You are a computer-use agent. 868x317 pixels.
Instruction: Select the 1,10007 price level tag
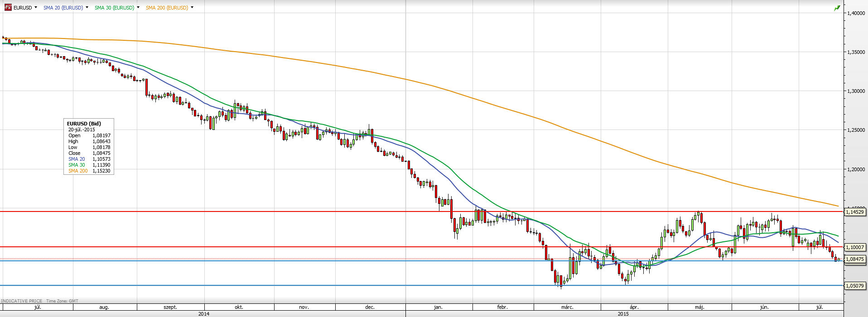pos(854,247)
